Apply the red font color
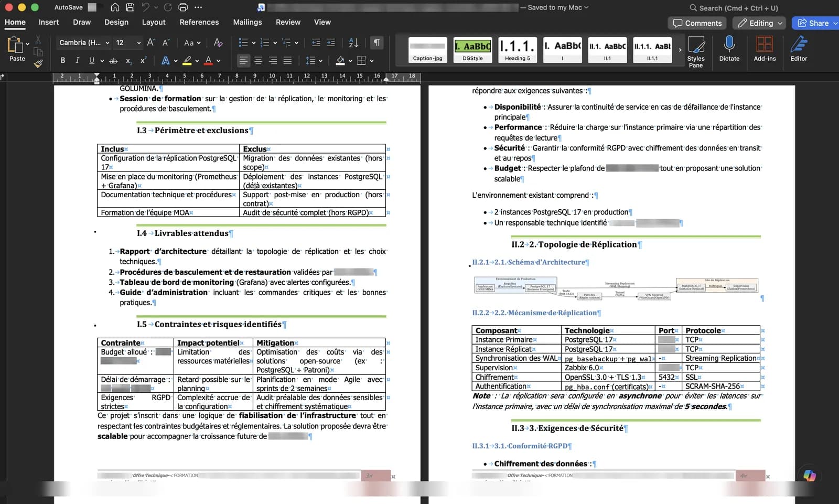Screen dimensions: 839x504 pos(209,61)
